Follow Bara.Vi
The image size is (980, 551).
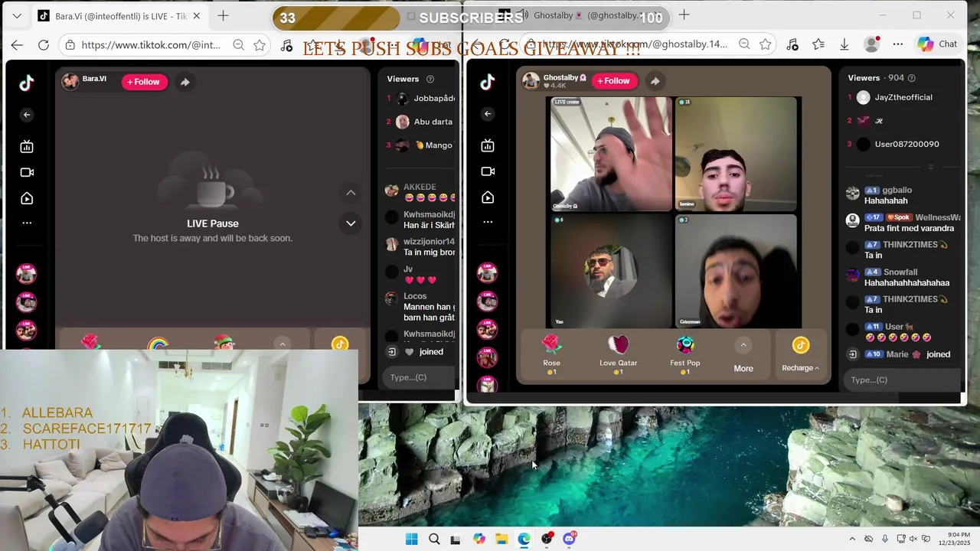pyautogui.click(x=144, y=82)
